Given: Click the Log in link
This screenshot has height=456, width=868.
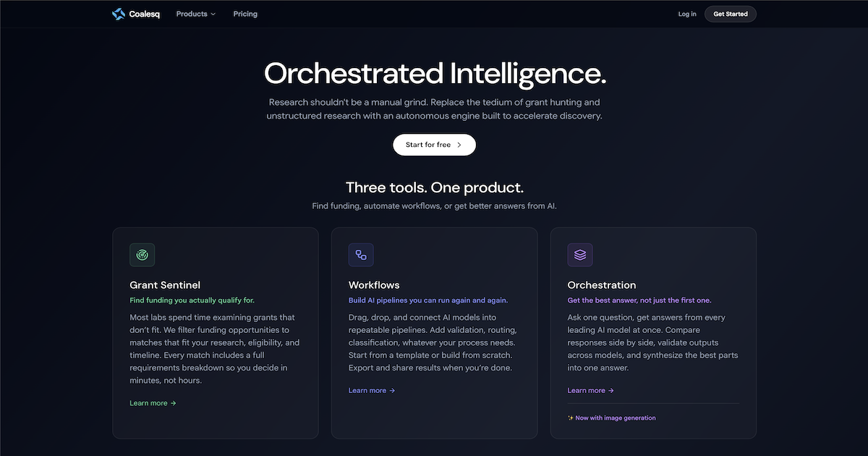Looking at the screenshot, I should click(x=687, y=14).
